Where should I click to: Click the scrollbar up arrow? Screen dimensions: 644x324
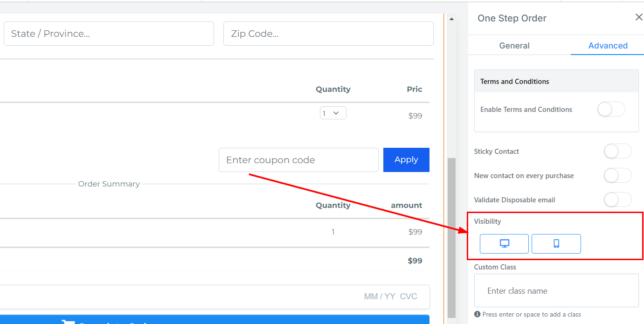tap(451, 19)
